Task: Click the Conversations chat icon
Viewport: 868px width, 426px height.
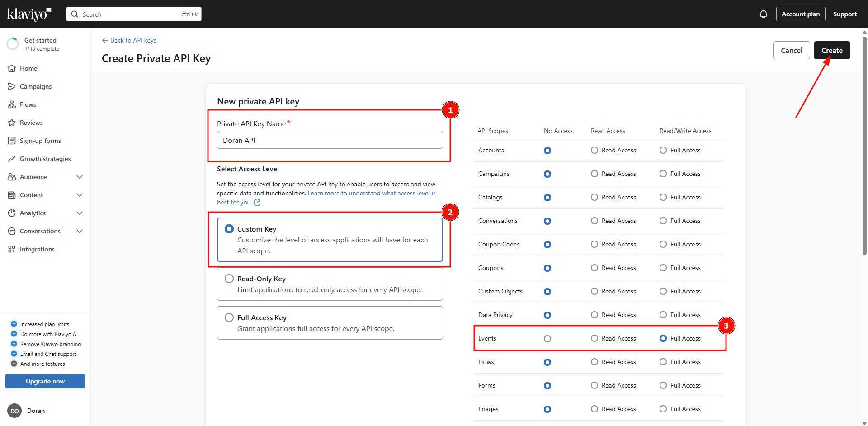Action: click(x=12, y=231)
